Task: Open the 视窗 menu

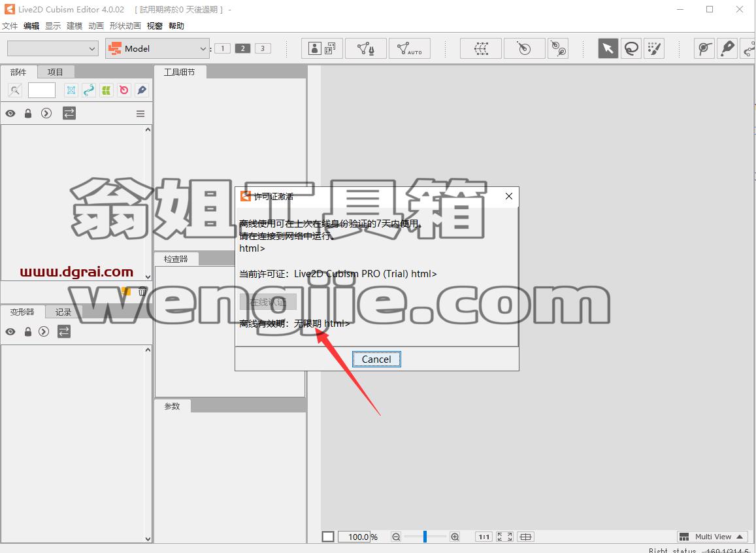Action: pyautogui.click(x=155, y=26)
